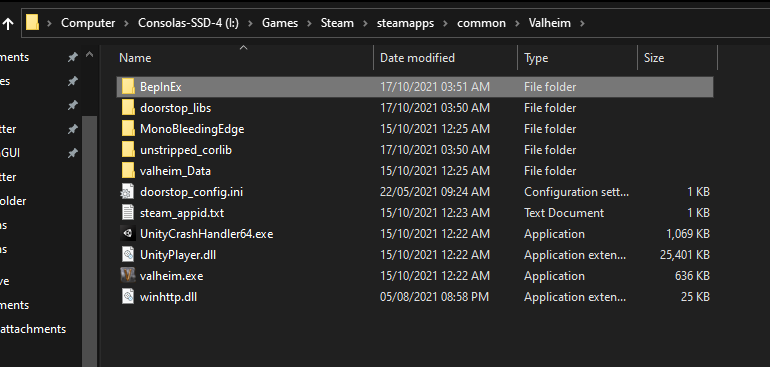Navigate to Computer in address bar
The width and height of the screenshot is (770, 367).
(x=88, y=23)
